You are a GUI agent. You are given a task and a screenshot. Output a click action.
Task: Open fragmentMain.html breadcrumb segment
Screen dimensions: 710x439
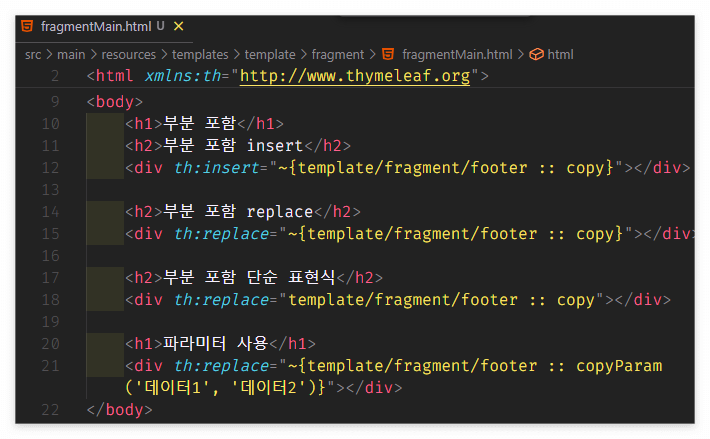coord(457,55)
